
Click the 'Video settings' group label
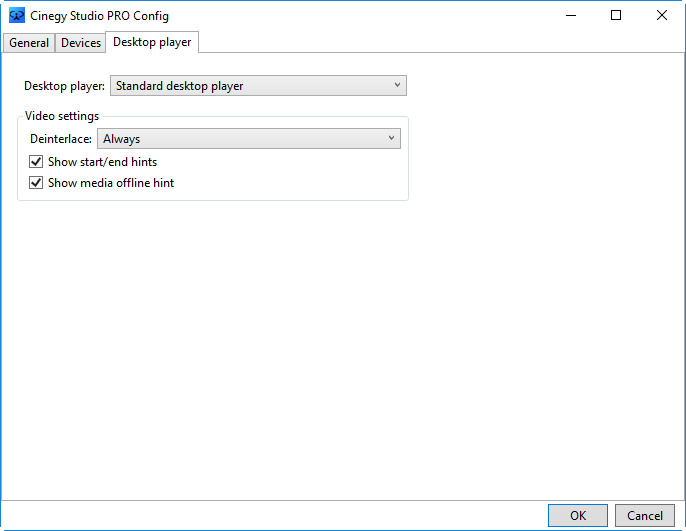coord(62,116)
